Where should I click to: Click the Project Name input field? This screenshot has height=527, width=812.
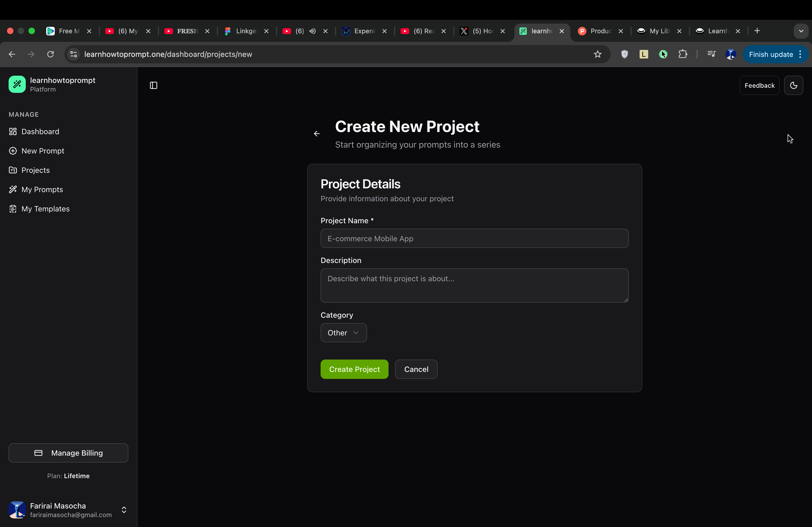(474, 239)
